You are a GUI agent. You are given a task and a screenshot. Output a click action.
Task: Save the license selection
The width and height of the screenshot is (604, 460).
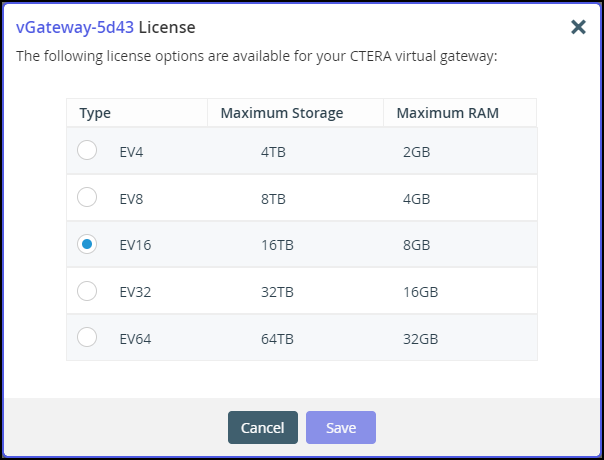[x=341, y=427]
